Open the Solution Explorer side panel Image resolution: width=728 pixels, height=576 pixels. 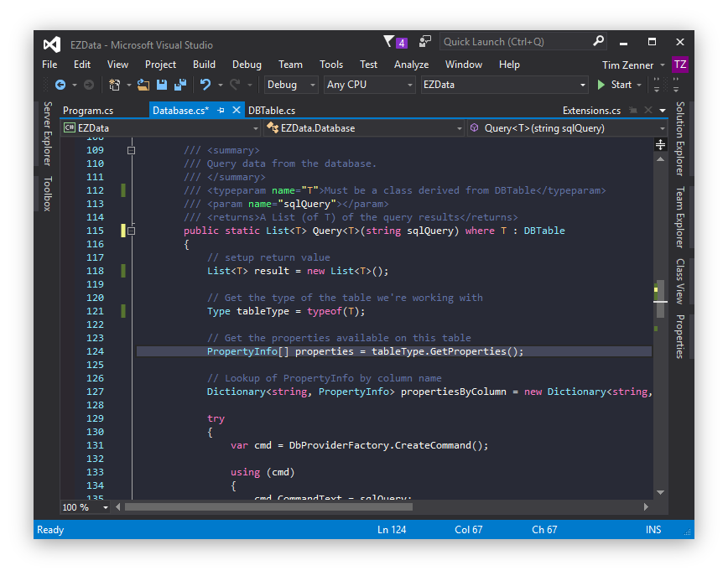click(x=680, y=138)
